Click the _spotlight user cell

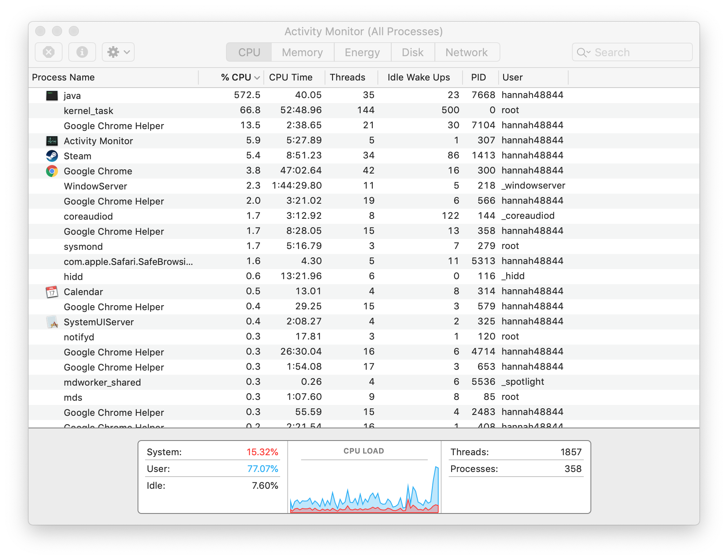[523, 382]
